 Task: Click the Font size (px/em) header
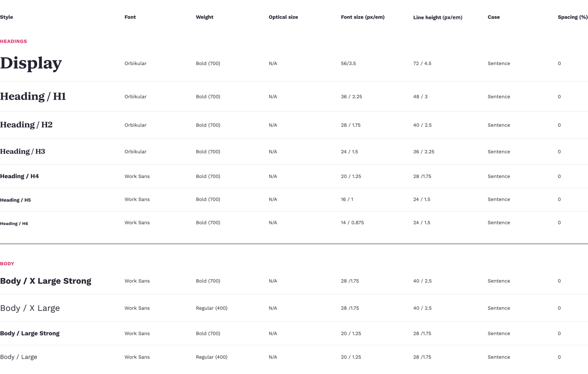pos(362,17)
